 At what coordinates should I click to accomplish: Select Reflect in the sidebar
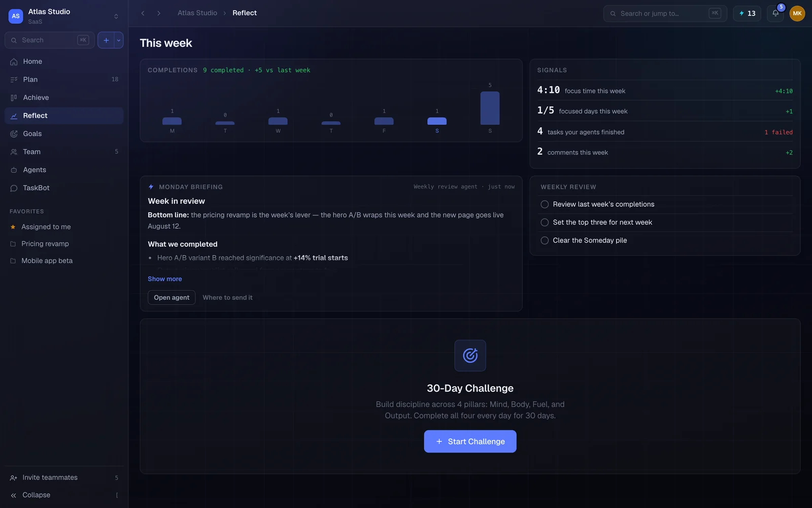pos(64,116)
